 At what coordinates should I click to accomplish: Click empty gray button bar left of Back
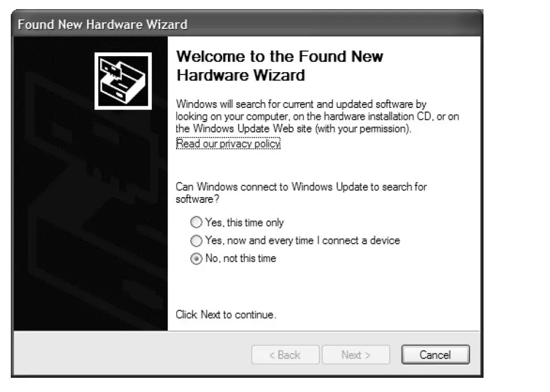(132, 354)
